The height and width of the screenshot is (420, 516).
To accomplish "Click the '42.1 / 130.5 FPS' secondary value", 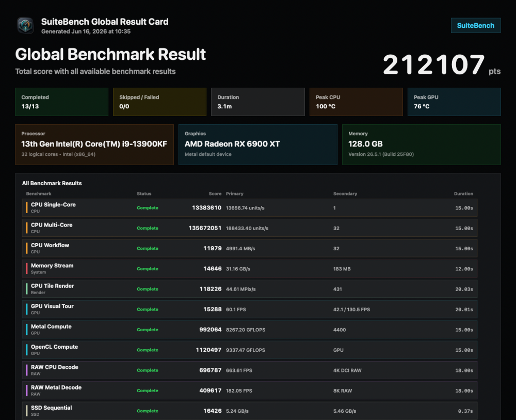I will pos(351,310).
